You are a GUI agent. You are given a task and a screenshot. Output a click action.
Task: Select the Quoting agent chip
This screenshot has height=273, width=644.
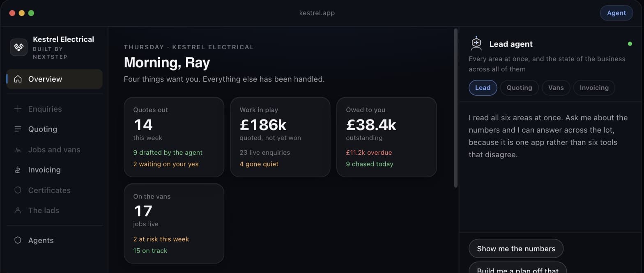click(x=519, y=87)
